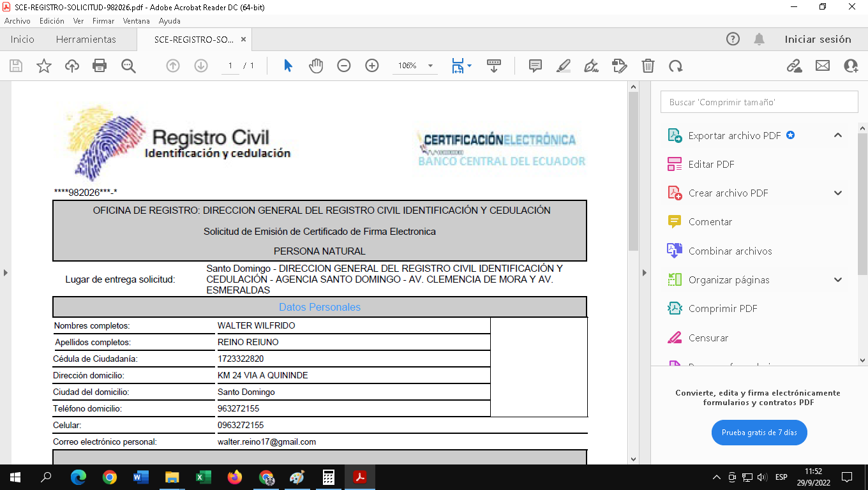Screen dimensions: 868x490
Task: Bookmark file with star icon
Action: click(x=44, y=66)
